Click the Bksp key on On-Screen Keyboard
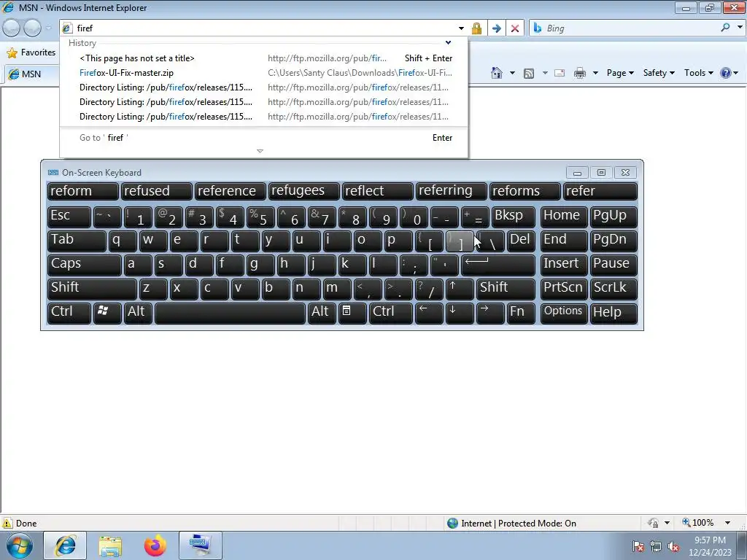The image size is (747, 560). pos(513,217)
